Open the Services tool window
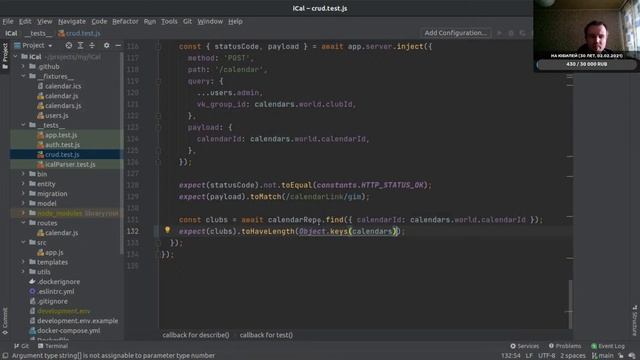640x360 pixels. click(524, 346)
